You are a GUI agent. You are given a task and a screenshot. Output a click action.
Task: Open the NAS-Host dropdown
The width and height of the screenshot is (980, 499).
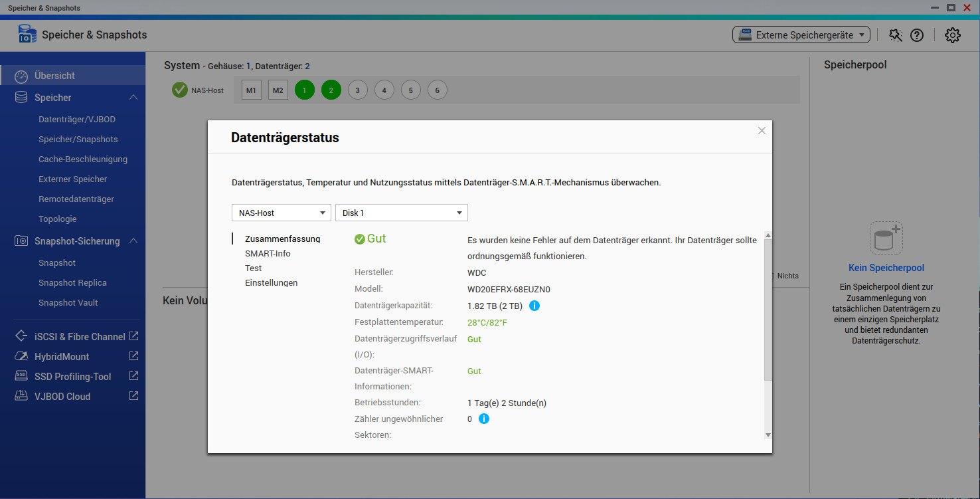point(281,213)
